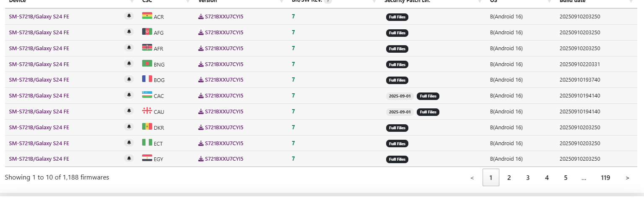This screenshot has width=644, height=200.
Task: Go to the next page arrow
Action: point(628,178)
